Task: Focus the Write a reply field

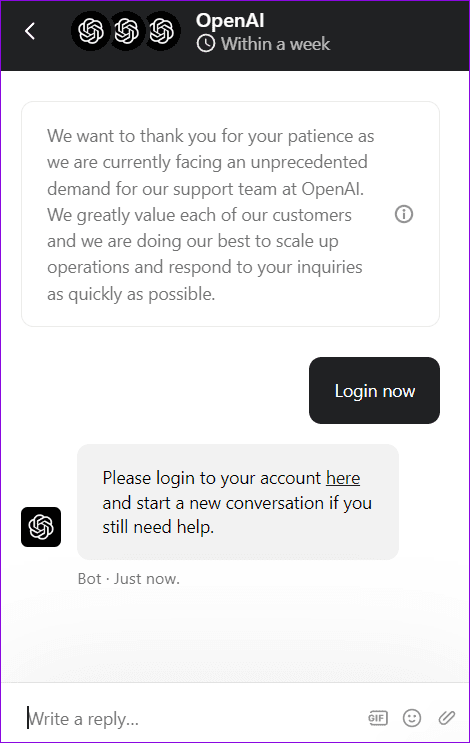Action: click(x=190, y=719)
